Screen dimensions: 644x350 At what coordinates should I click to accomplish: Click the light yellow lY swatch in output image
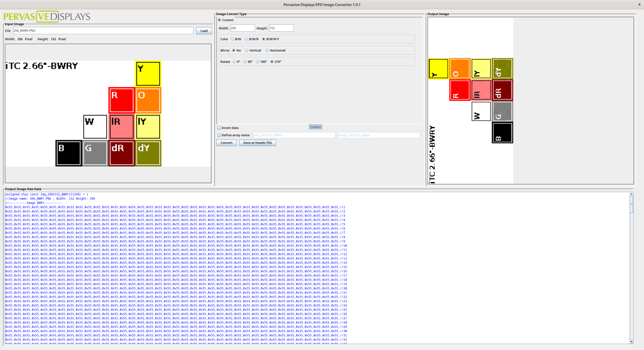(481, 69)
